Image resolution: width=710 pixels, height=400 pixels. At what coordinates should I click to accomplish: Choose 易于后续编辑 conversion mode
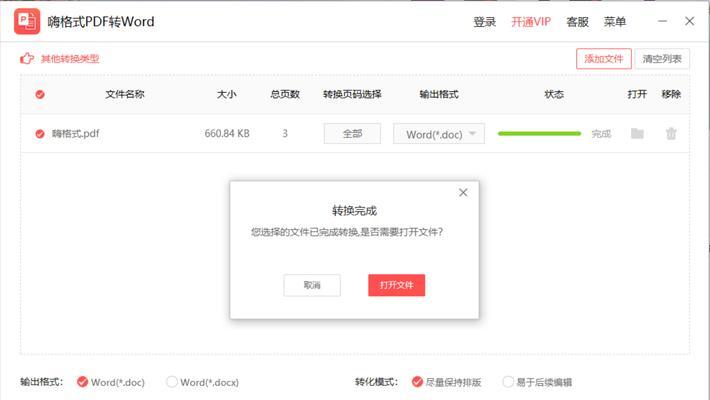pos(508,382)
